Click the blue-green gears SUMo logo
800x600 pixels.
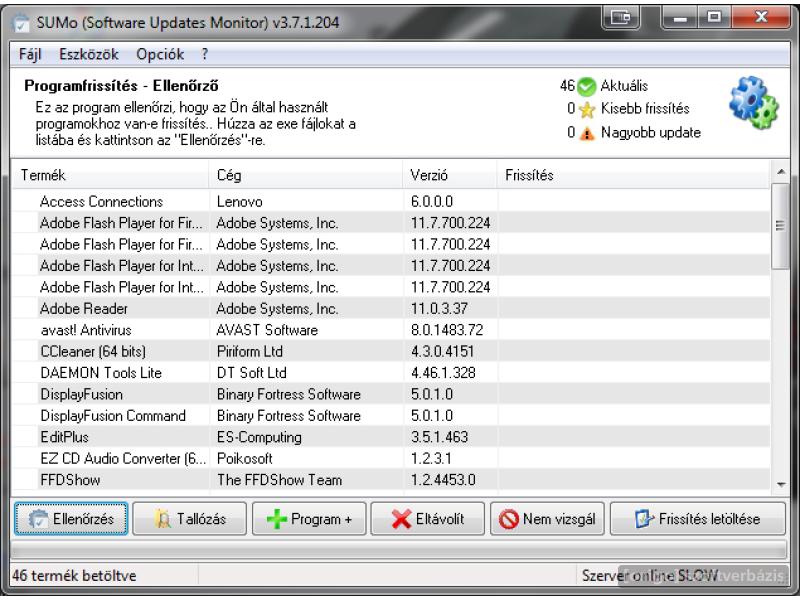pyautogui.click(x=754, y=103)
